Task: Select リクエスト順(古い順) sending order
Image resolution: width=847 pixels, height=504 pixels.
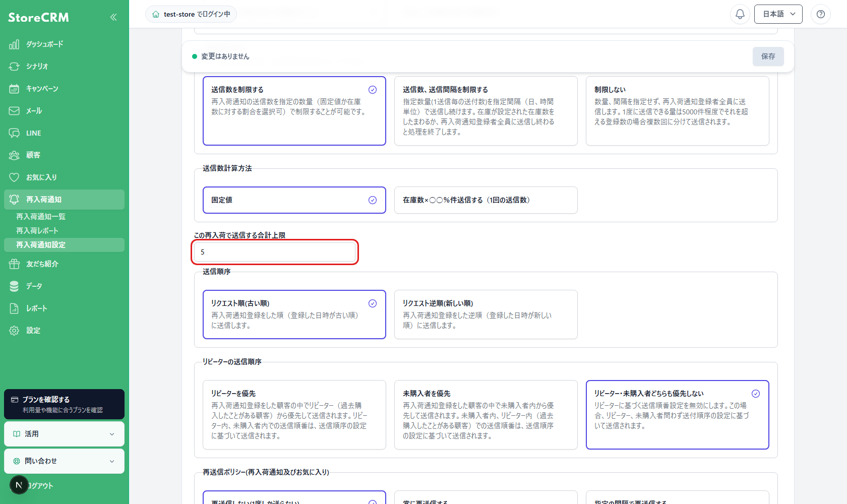Action: (x=294, y=314)
